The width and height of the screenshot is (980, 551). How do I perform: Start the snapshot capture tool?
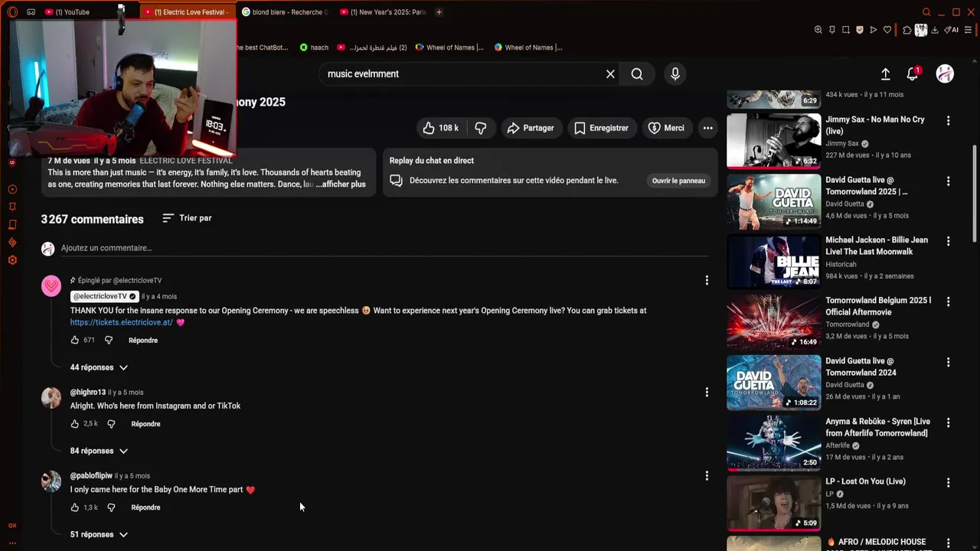(846, 30)
